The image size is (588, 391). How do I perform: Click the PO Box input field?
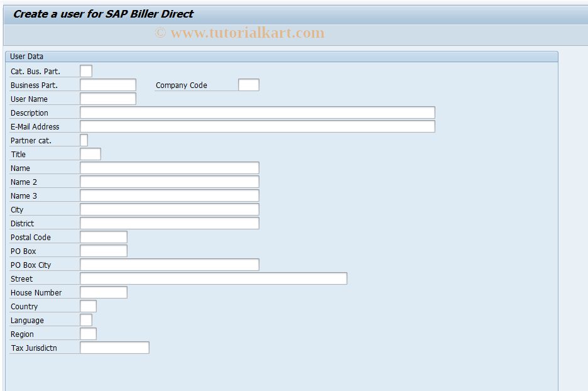pos(104,251)
